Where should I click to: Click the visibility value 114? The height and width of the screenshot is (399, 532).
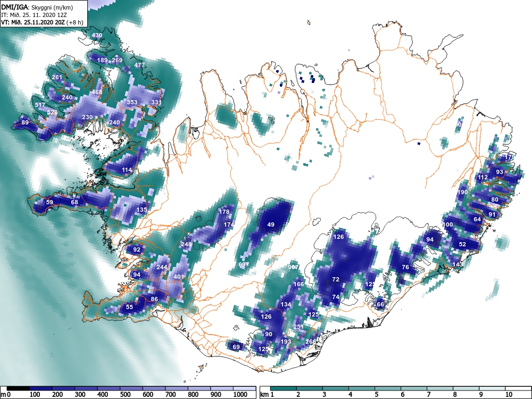127,170
